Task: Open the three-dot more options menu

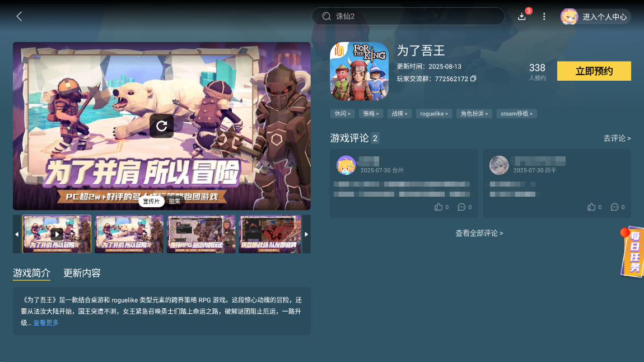Action: [x=544, y=16]
